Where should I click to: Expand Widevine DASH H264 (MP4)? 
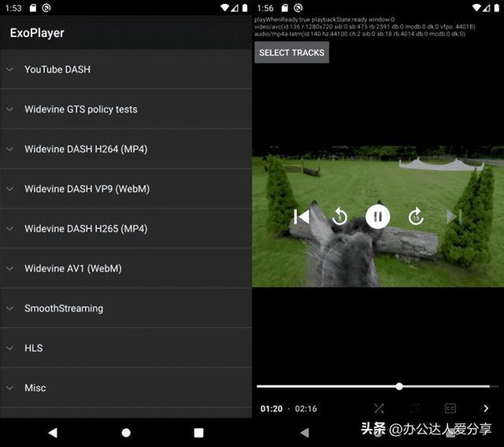coord(85,149)
